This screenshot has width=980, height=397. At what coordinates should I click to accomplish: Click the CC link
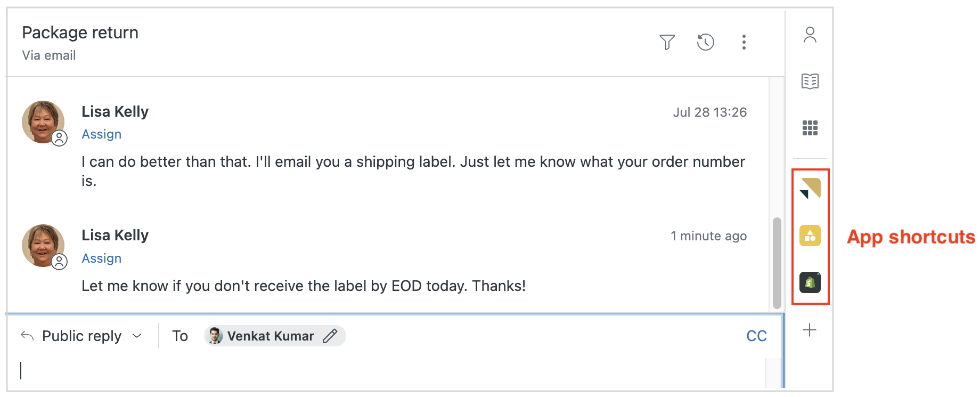pyautogui.click(x=756, y=336)
